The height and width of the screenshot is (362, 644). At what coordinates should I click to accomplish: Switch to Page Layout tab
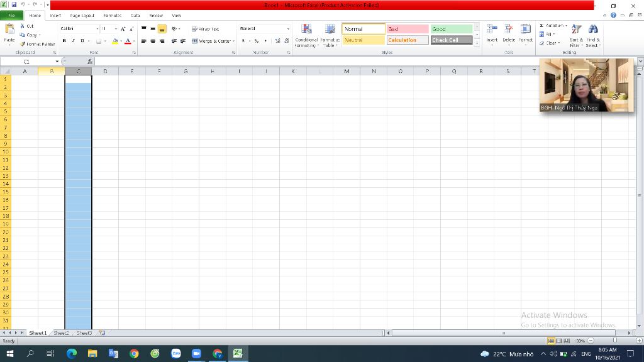(82, 16)
